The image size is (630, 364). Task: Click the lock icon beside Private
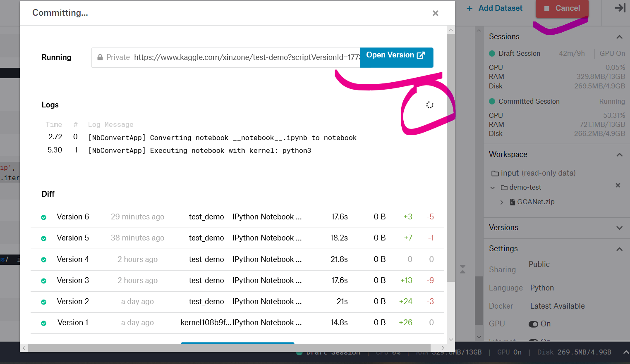point(100,57)
